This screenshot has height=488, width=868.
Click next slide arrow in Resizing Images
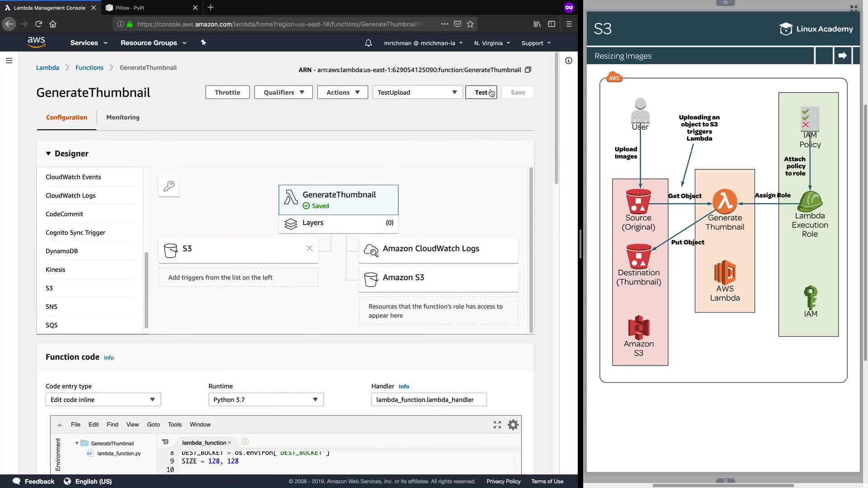[842, 56]
